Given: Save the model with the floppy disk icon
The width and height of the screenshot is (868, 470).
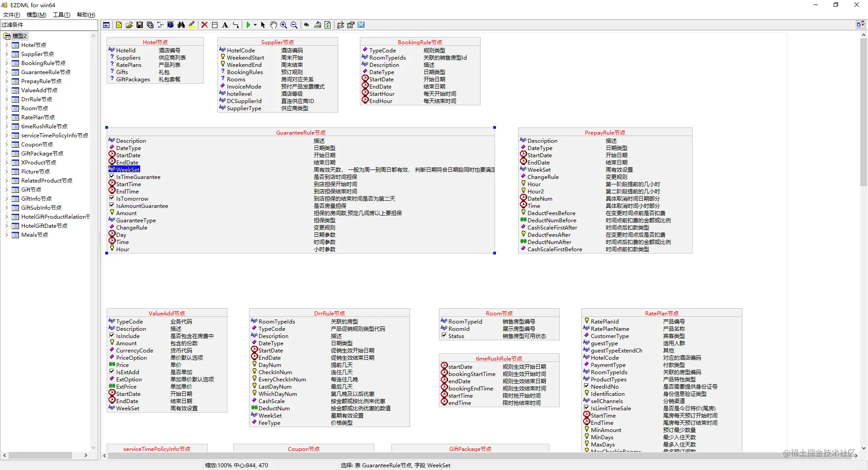Looking at the screenshot, I should click(140, 25).
